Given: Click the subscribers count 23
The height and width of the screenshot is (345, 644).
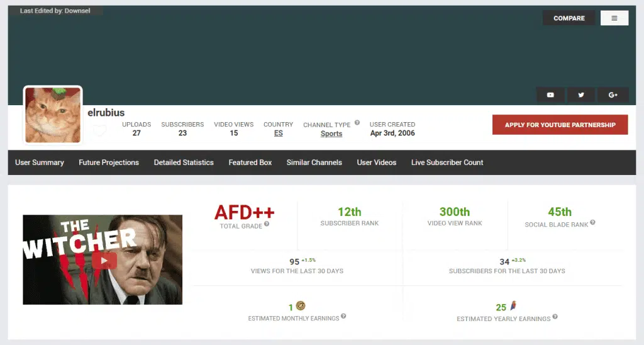Looking at the screenshot, I should pos(182,133).
